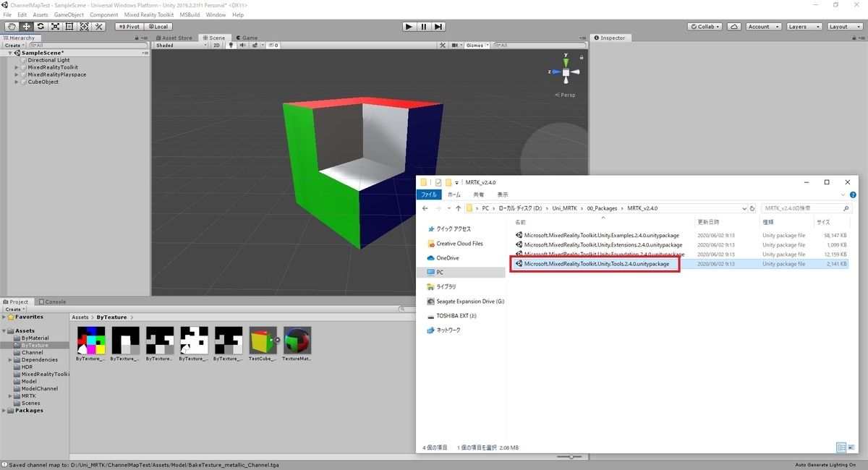Select the Transform tool in Unity toolbar

84,27
